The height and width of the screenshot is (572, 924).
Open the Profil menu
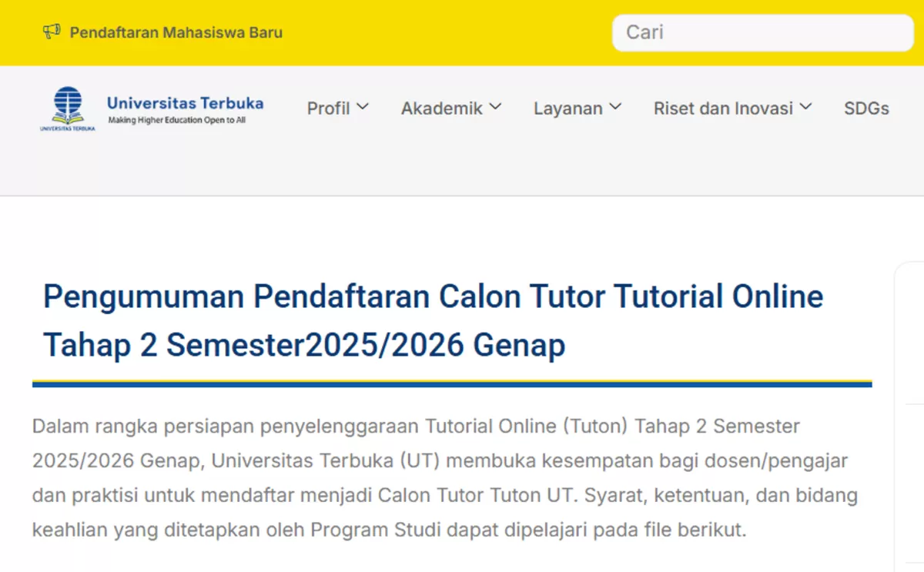[x=329, y=109]
